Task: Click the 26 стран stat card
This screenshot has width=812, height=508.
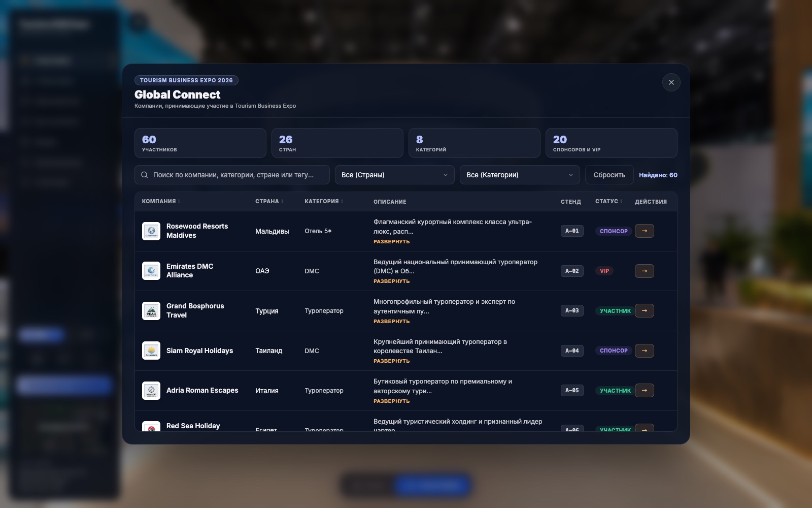Action: click(x=337, y=143)
